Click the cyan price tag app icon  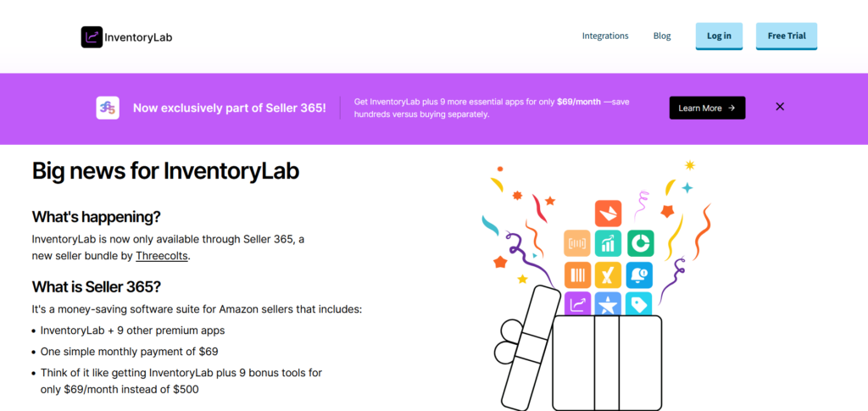(639, 303)
